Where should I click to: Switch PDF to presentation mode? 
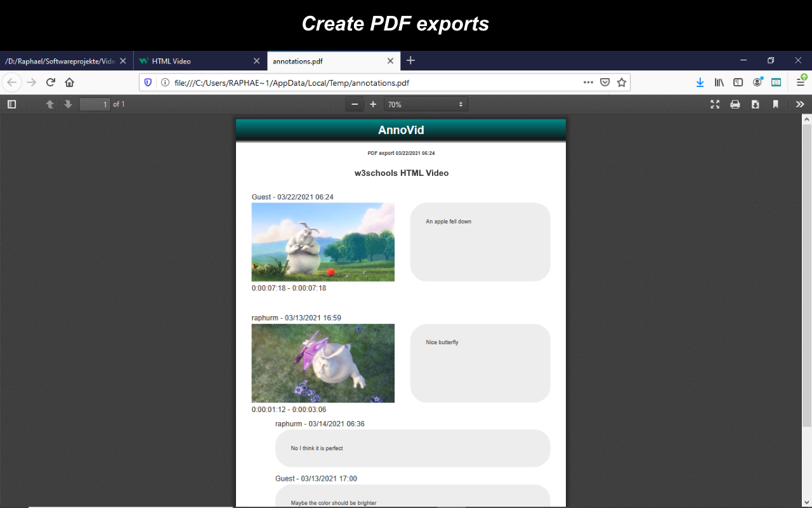[x=715, y=104]
